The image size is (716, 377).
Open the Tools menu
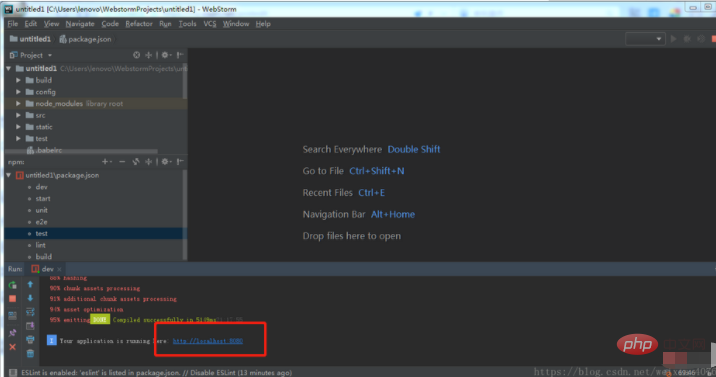point(187,24)
